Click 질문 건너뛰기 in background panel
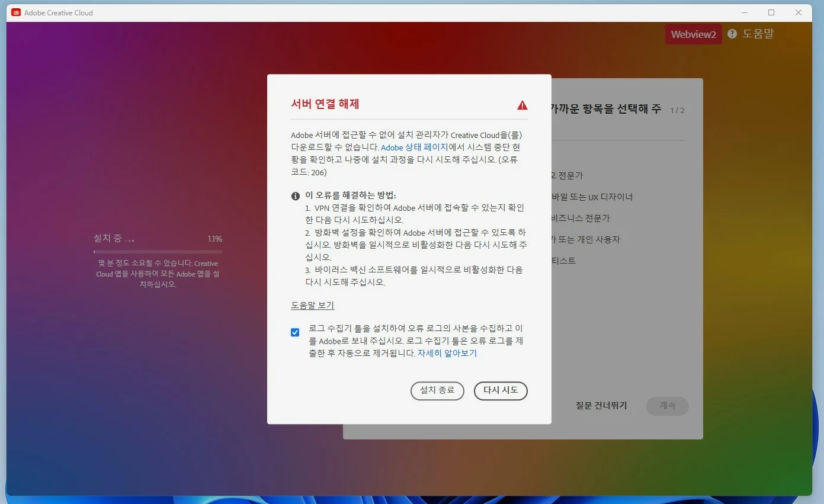Viewport: 824px width, 504px height. coord(601,406)
